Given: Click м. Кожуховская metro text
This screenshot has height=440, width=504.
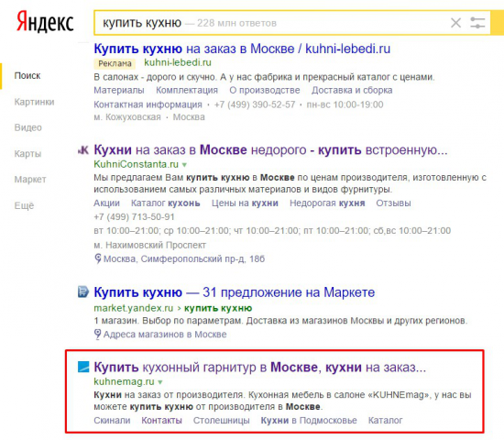Looking at the screenshot, I should (127, 117).
